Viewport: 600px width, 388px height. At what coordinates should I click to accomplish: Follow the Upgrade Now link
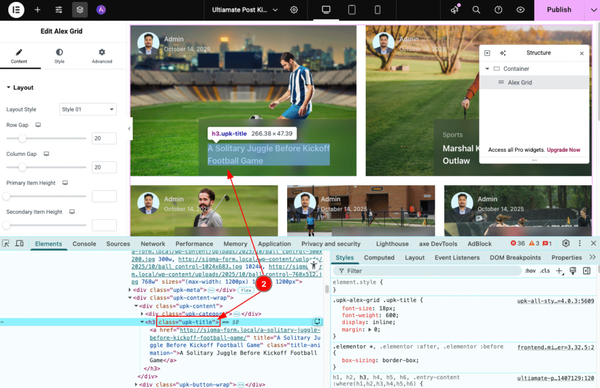tap(563, 150)
